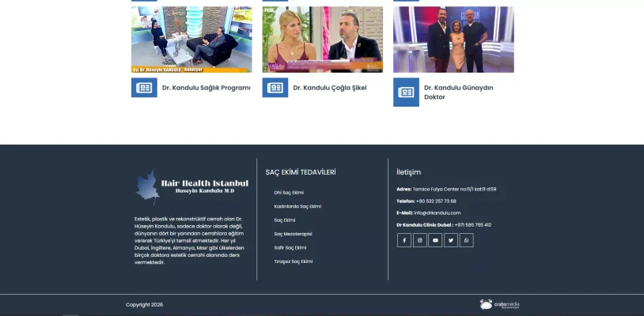644x316 pixels.
Task: Call the +90 532 257 73 68 number
Action: click(436, 201)
